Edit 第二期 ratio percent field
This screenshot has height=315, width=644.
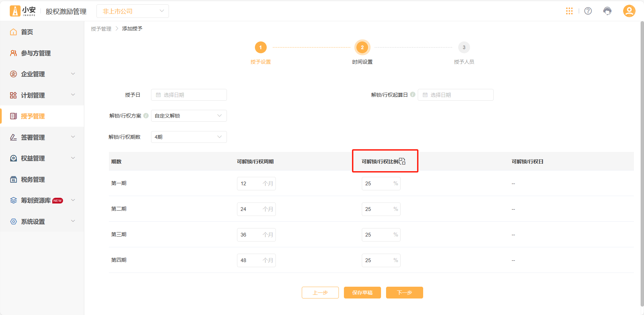click(x=381, y=209)
